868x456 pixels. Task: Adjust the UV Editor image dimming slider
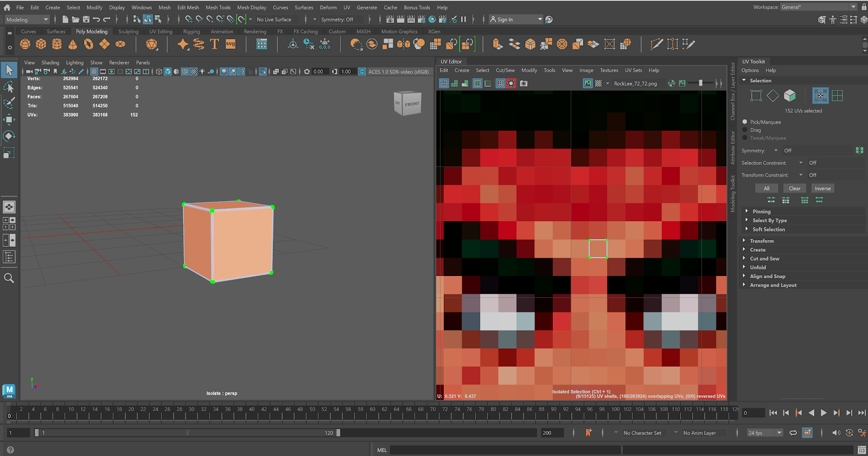point(701,84)
